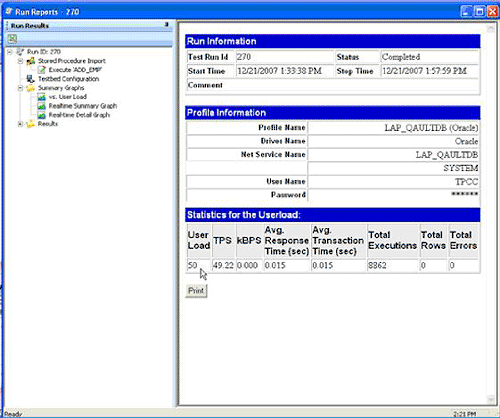Minimize the Run Reports window
The image size is (500, 418).
click(466, 12)
